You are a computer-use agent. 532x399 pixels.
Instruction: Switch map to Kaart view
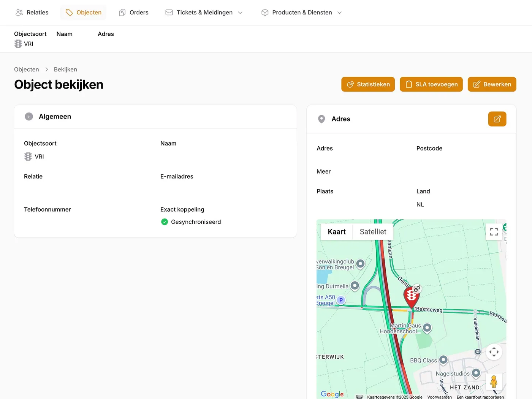(x=337, y=232)
